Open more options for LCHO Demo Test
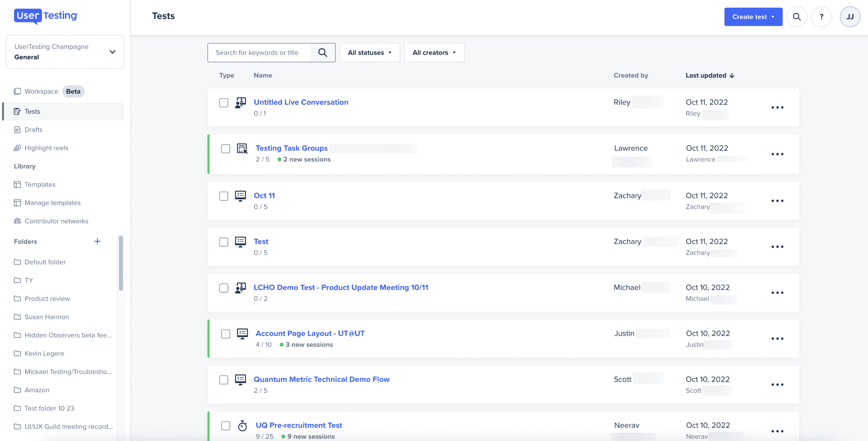The image size is (868, 441). (x=777, y=292)
